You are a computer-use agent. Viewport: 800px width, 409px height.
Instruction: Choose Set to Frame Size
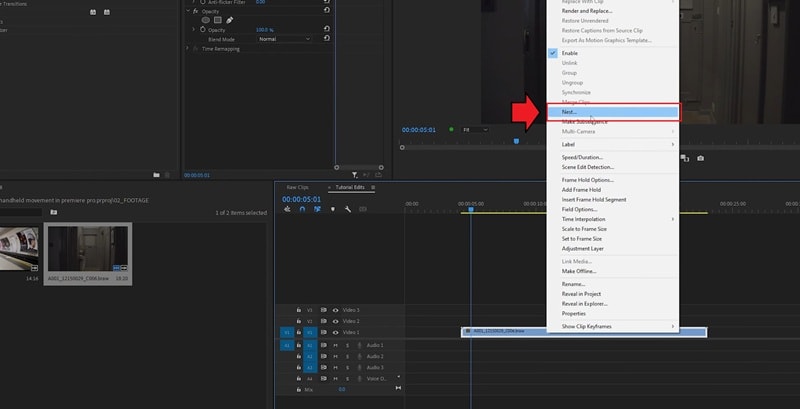pos(612,239)
